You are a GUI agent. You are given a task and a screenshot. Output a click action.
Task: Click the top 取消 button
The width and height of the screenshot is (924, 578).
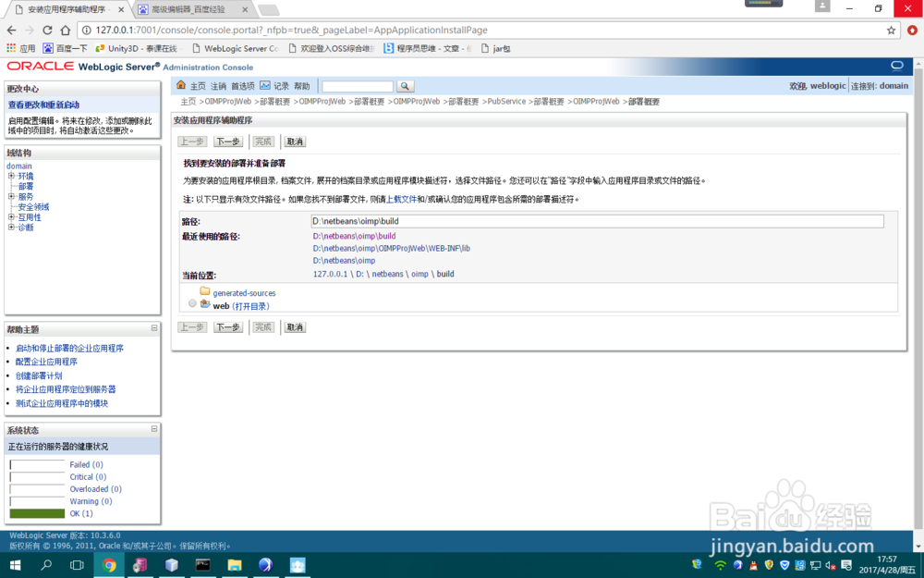click(295, 141)
